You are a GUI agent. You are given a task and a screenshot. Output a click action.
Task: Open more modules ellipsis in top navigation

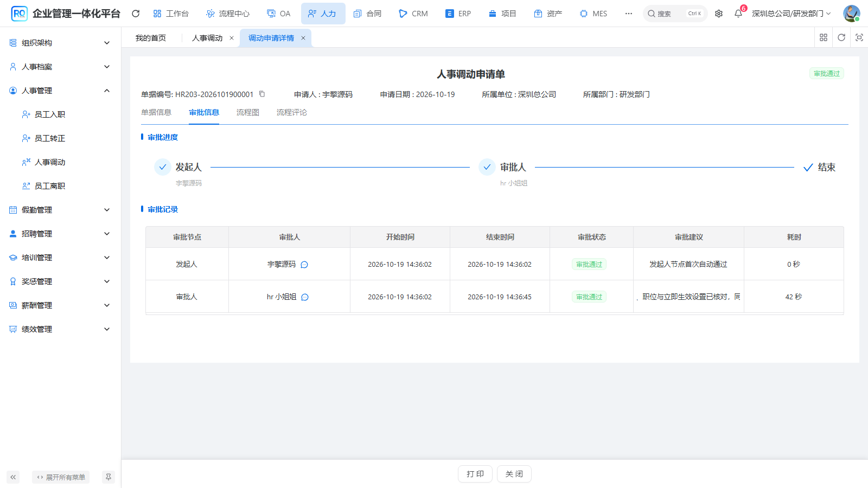(629, 14)
